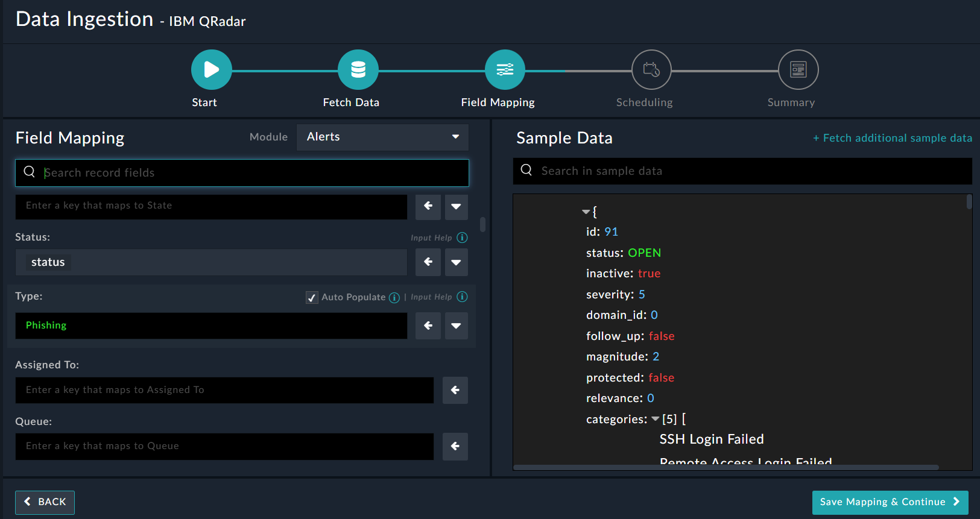980x519 pixels.
Task: Toggle the Auto Populate checkbox
Action: pyautogui.click(x=312, y=297)
